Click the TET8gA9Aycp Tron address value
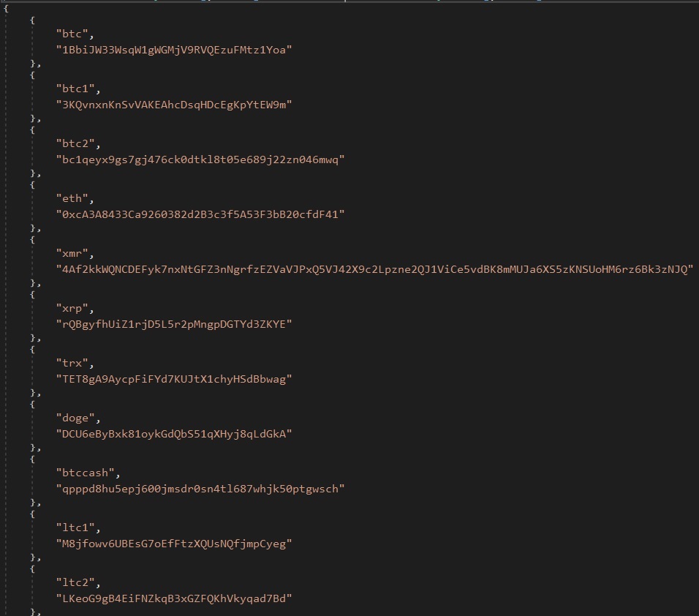Screen dimensions: 699x616 coord(174,379)
